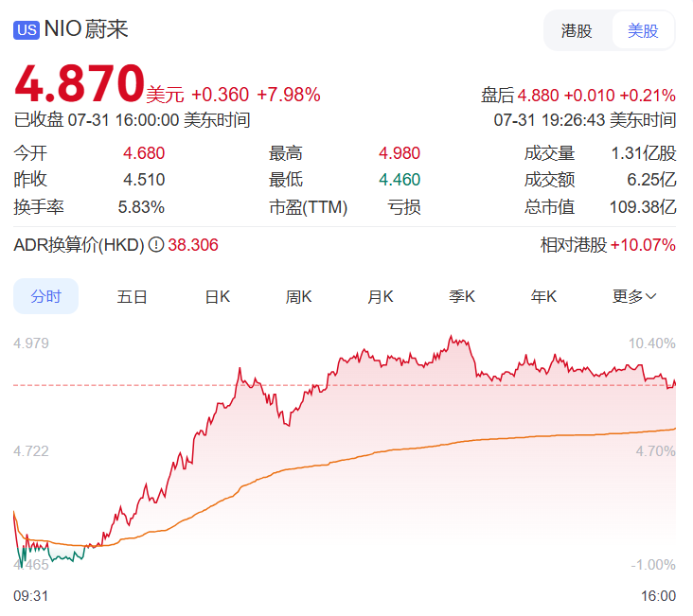Click the intraday price peak on chart

tap(452, 337)
